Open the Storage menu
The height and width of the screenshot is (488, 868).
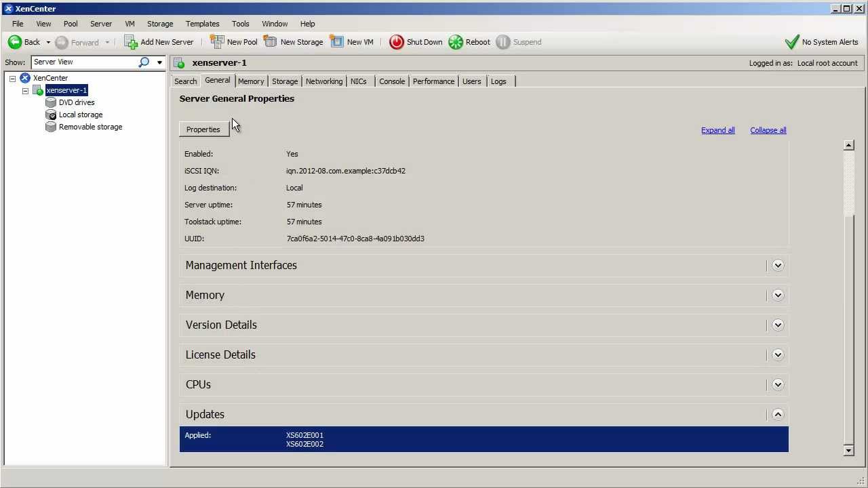pos(160,24)
